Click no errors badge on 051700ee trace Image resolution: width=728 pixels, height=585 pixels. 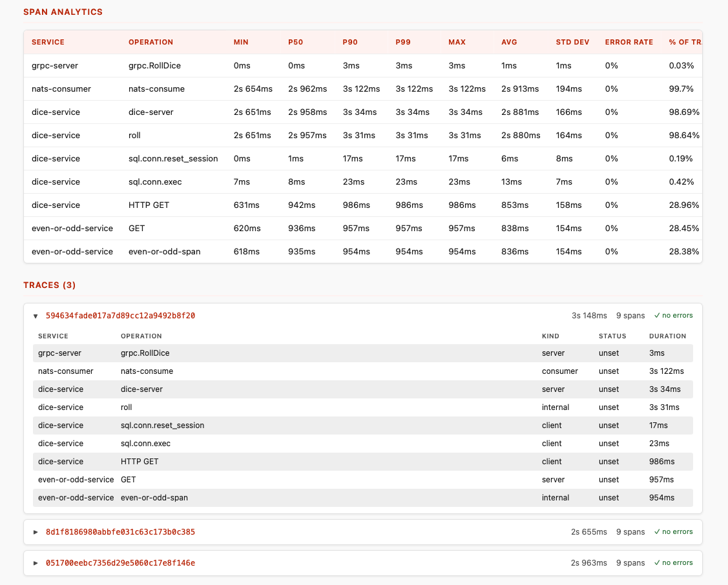[673, 563]
